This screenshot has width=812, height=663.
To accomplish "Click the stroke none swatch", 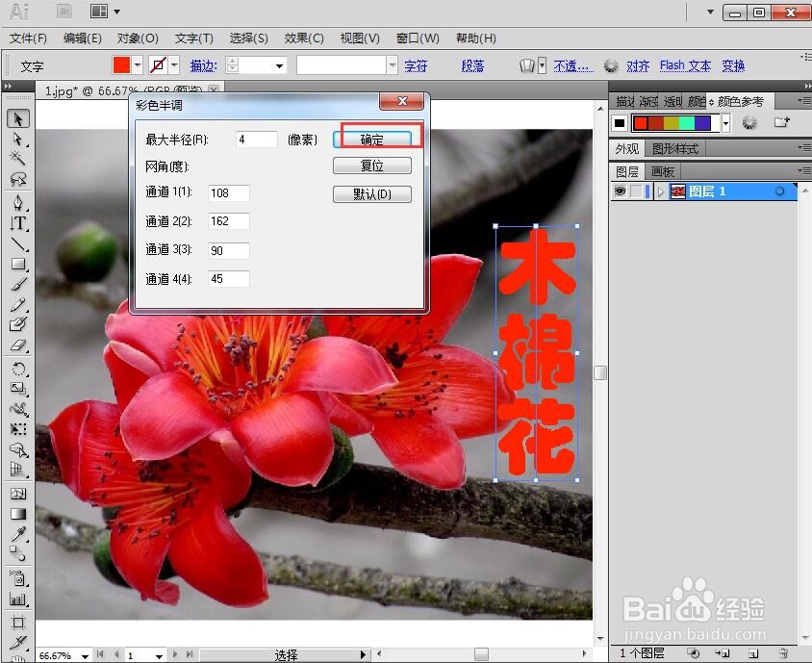I will point(158,65).
